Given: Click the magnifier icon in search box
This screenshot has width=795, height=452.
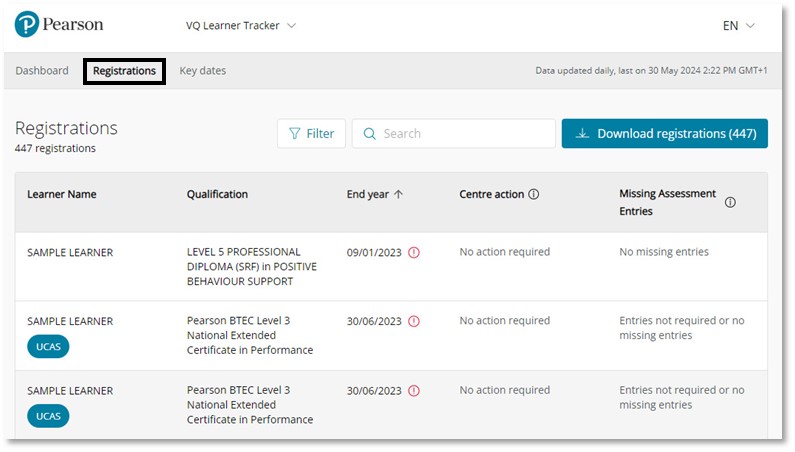Looking at the screenshot, I should coord(369,134).
